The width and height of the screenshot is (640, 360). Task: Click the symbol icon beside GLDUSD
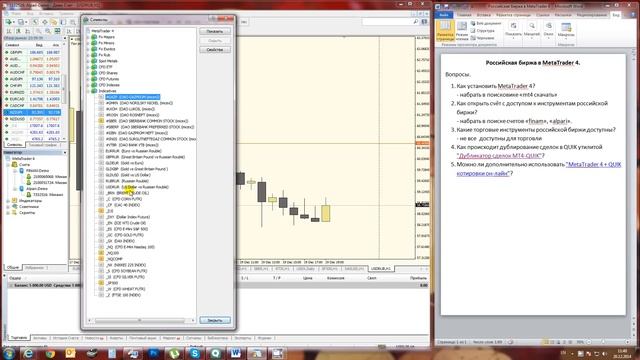point(101,175)
